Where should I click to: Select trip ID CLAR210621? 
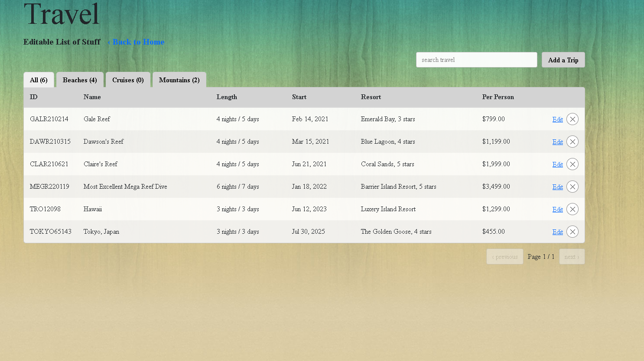tap(49, 164)
